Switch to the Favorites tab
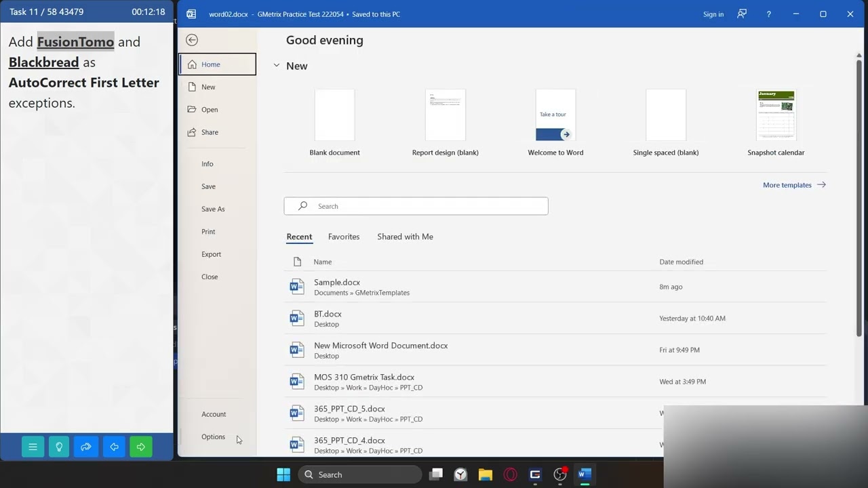The height and width of the screenshot is (488, 868). tap(344, 237)
